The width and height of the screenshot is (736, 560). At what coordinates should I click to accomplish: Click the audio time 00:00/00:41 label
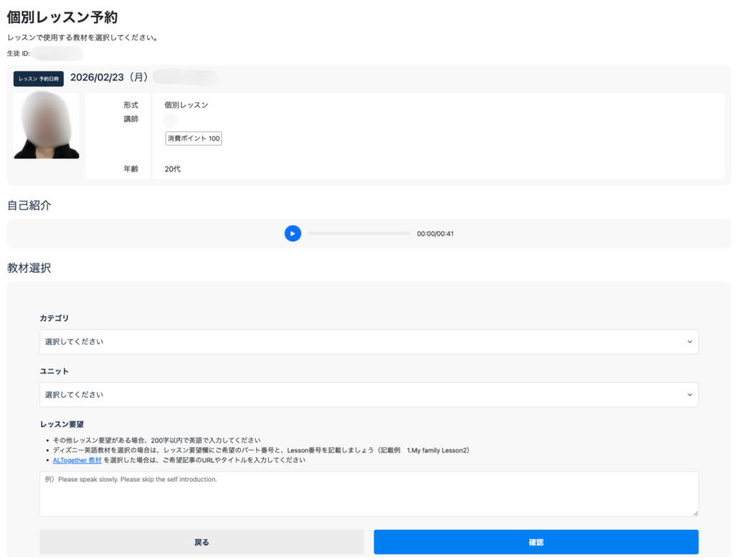435,234
